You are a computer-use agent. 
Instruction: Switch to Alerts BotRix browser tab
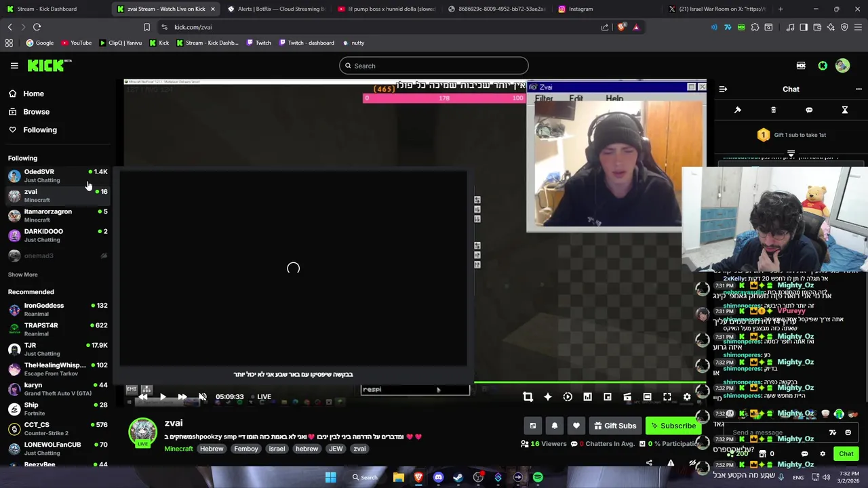277,9
